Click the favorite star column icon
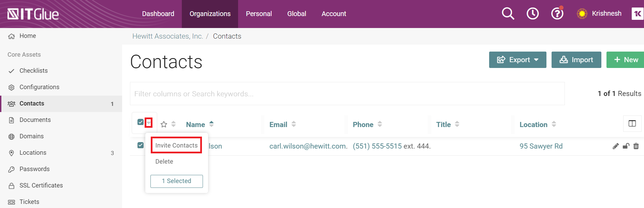This screenshot has width=644, height=208. click(x=164, y=124)
